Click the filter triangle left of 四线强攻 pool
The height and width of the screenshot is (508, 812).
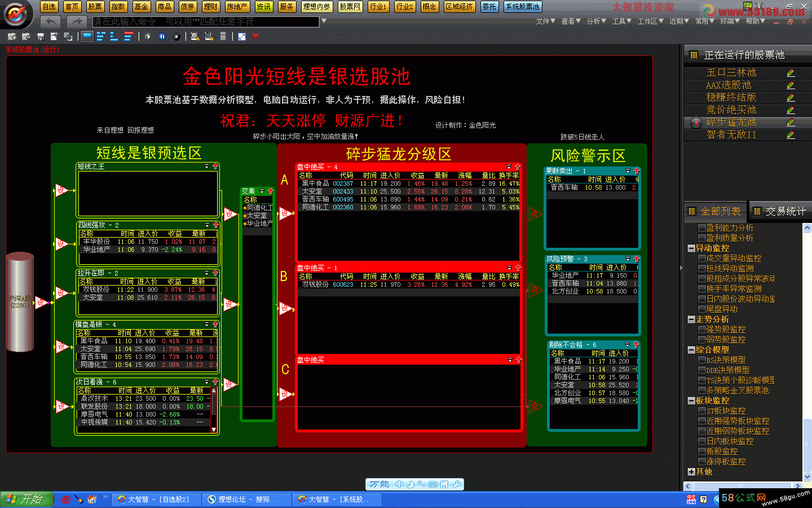62,244
